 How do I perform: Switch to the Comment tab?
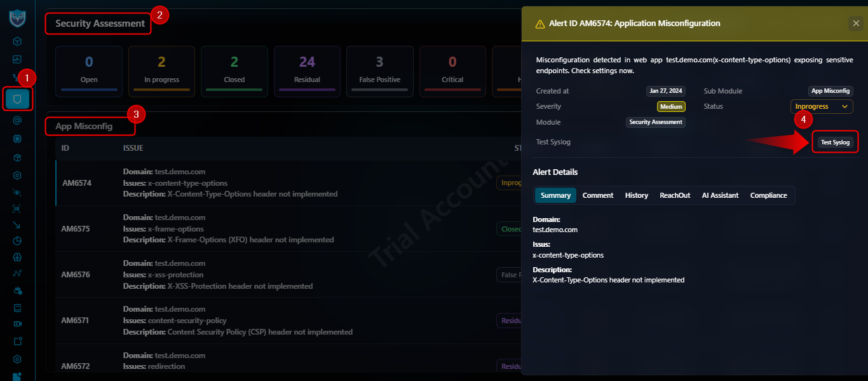598,195
